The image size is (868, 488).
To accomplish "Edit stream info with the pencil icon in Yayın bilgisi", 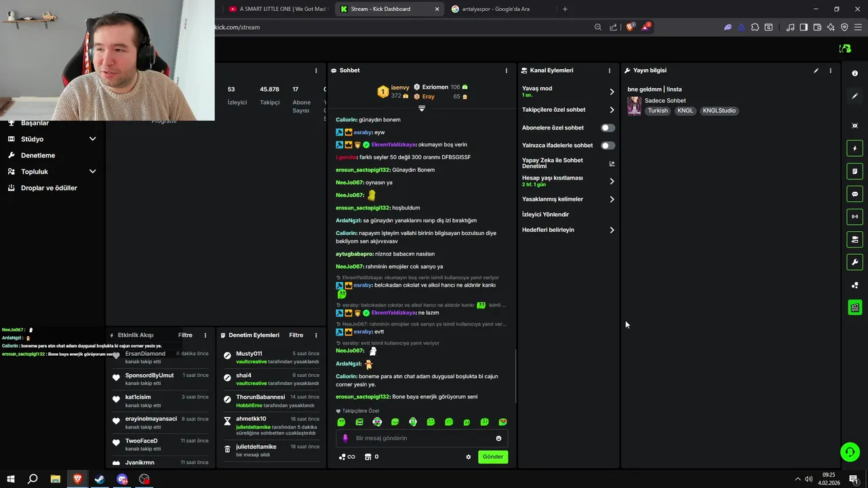I will tap(816, 70).
